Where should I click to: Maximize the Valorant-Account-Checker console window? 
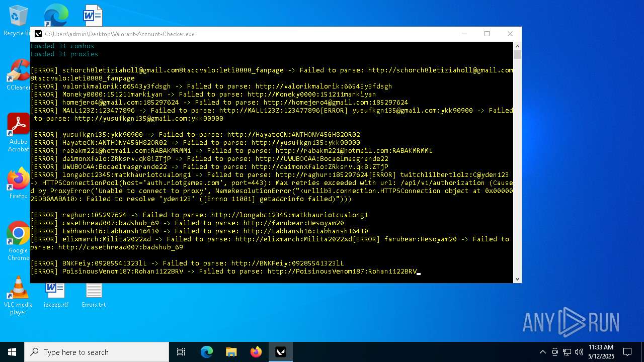tap(487, 34)
